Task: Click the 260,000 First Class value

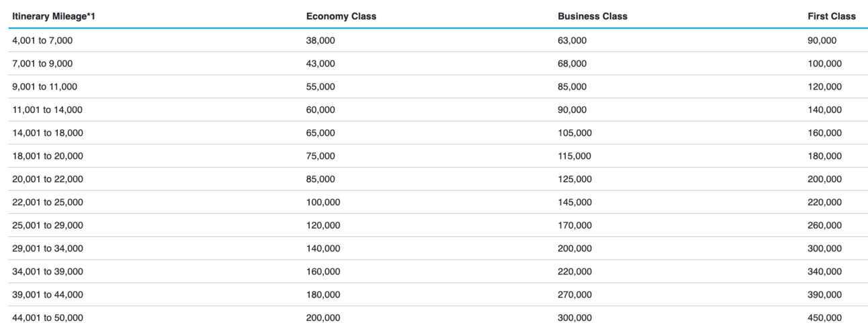Action: (824, 225)
